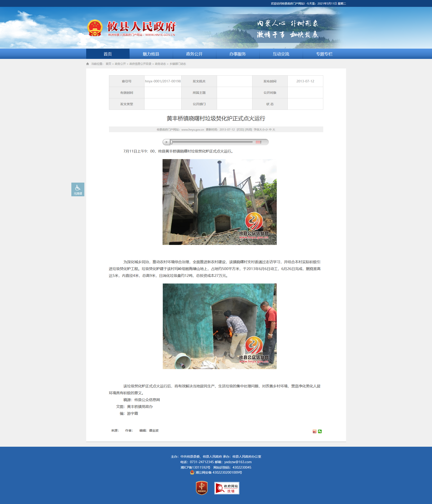Screen dimensions: 432x504
Task: Open 政府信息公开目录 in the breadcrumb
Action: 140,64
